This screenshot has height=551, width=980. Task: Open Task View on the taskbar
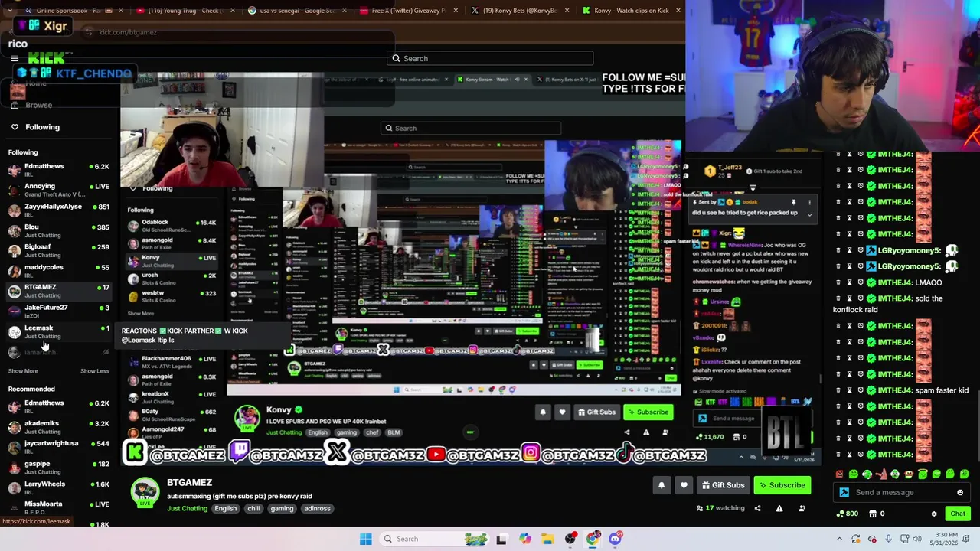[501, 539]
